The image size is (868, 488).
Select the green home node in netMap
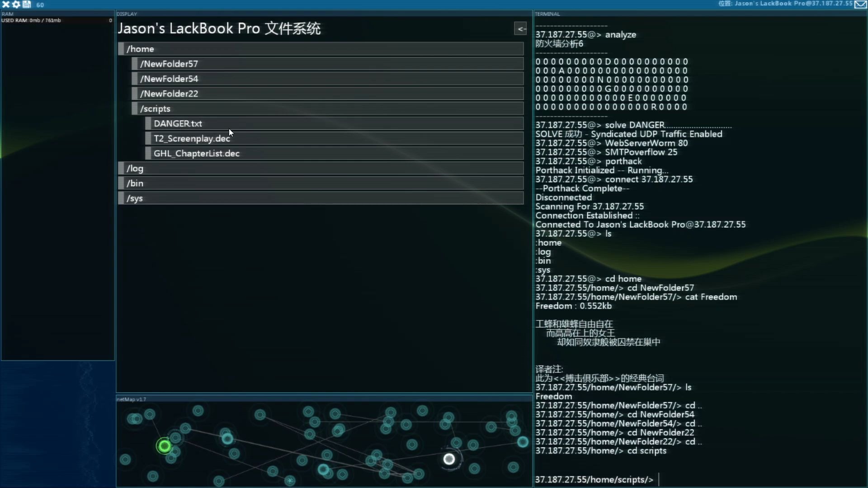165,446
